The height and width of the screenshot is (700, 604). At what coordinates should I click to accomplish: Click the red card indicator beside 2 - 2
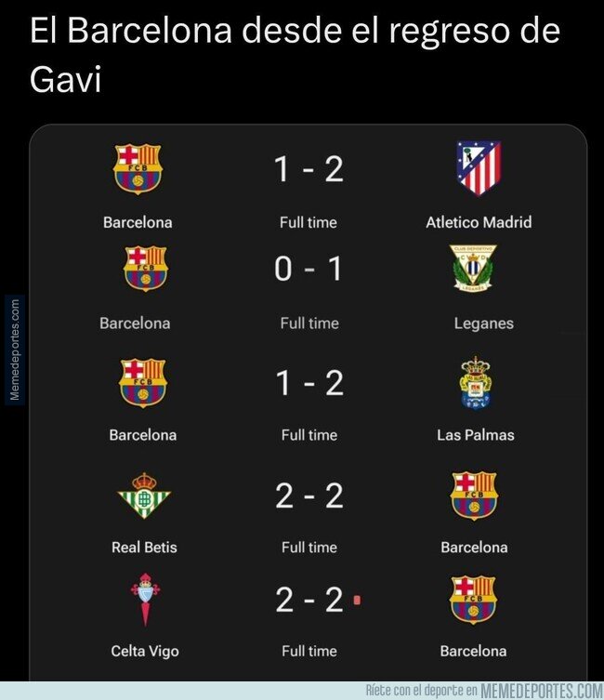click(357, 600)
